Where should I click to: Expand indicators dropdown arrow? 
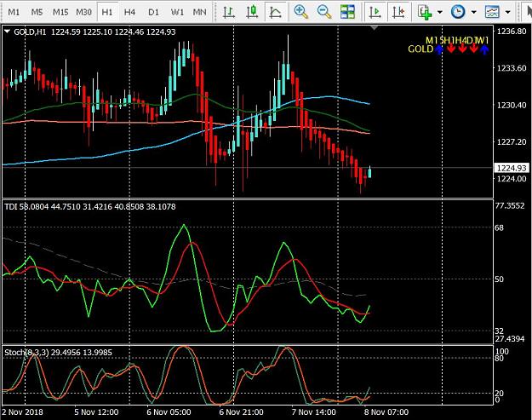point(440,12)
